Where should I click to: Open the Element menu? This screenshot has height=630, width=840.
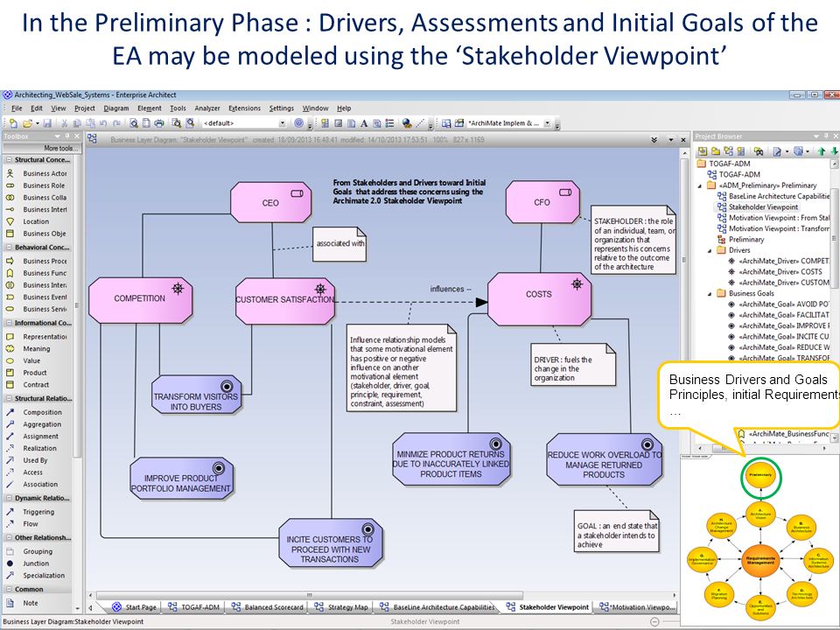click(150, 108)
